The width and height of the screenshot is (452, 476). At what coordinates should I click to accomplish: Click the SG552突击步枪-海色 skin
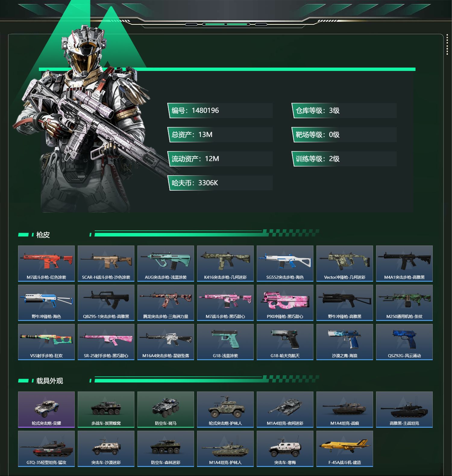(285, 264)
